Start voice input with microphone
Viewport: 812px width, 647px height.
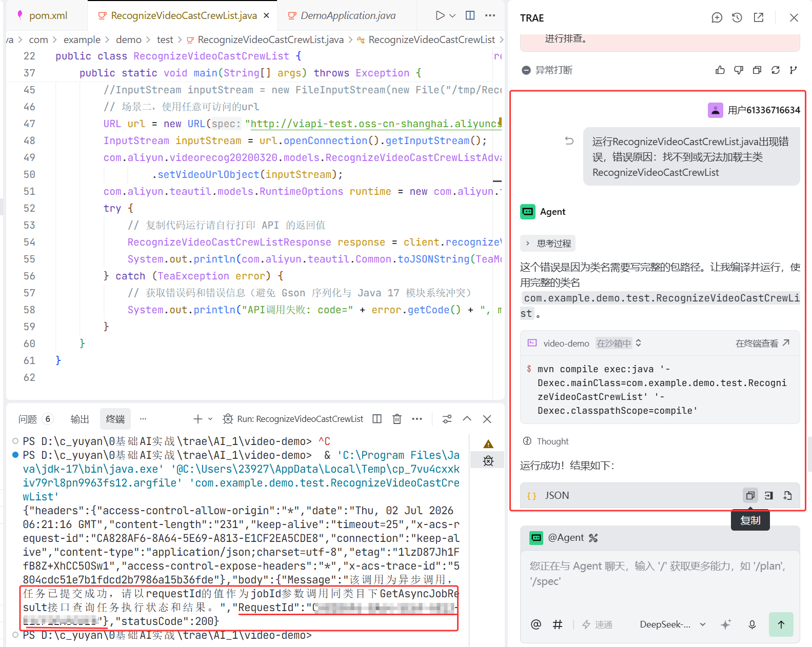coord(752,624)
